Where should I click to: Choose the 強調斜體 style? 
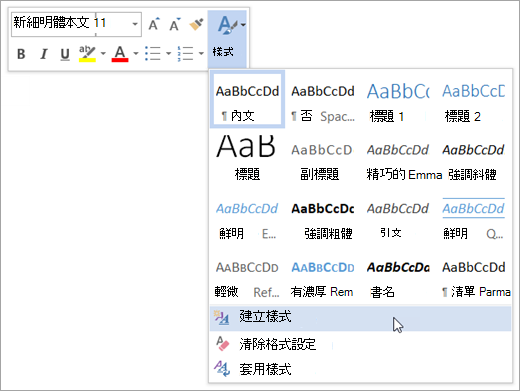pyautogui.click(x=474, y=162)
